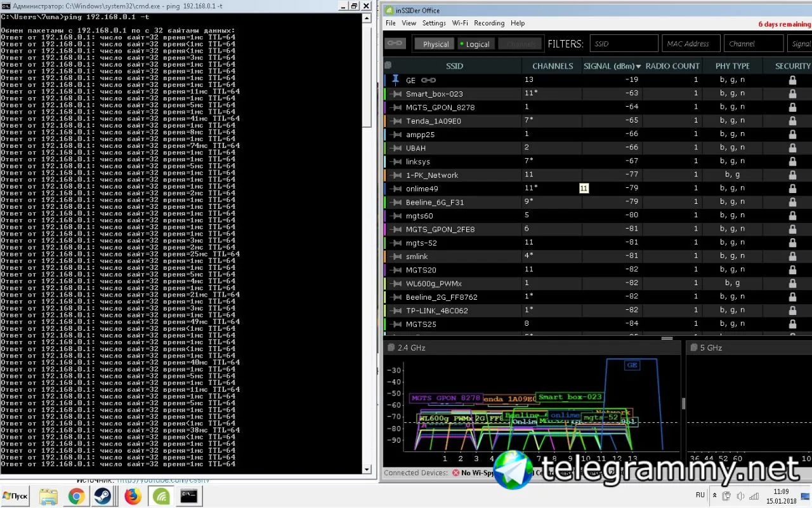Pin the Tenda_1A09E0 network row
Screen dimensions: 812x508
pyautogui.click(x=396, y=121)
